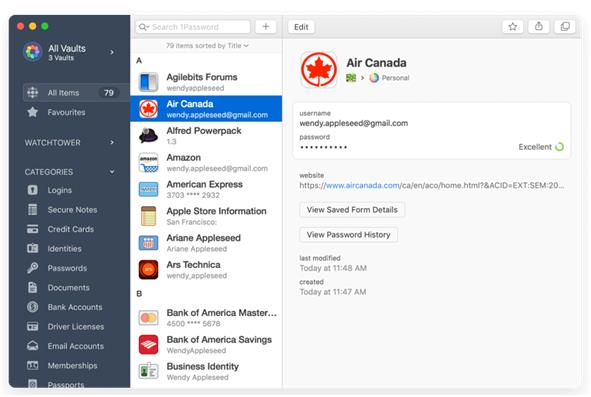
Task: Click View Password History button
Action: (x=348, y=235)
